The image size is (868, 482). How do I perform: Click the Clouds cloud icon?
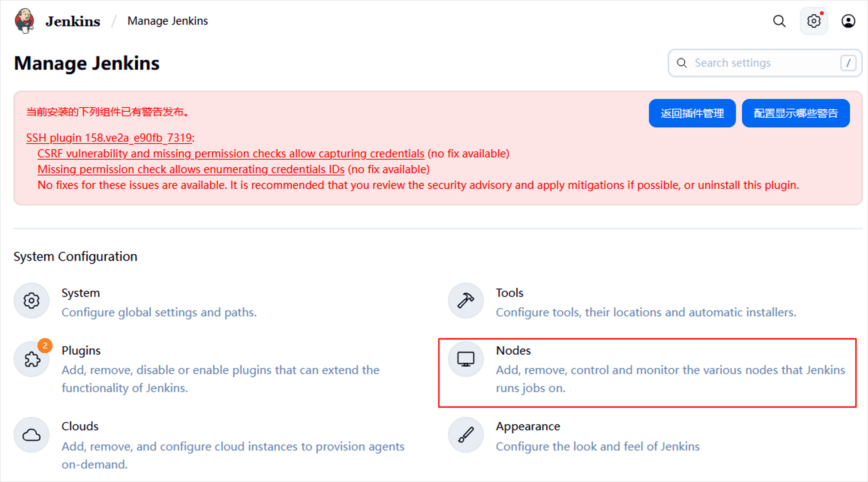tap(32, 435)
